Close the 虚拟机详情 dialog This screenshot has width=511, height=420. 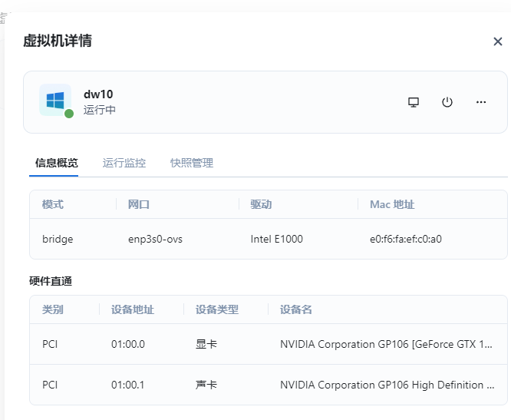pyautogui.click(x=497, y=41)
